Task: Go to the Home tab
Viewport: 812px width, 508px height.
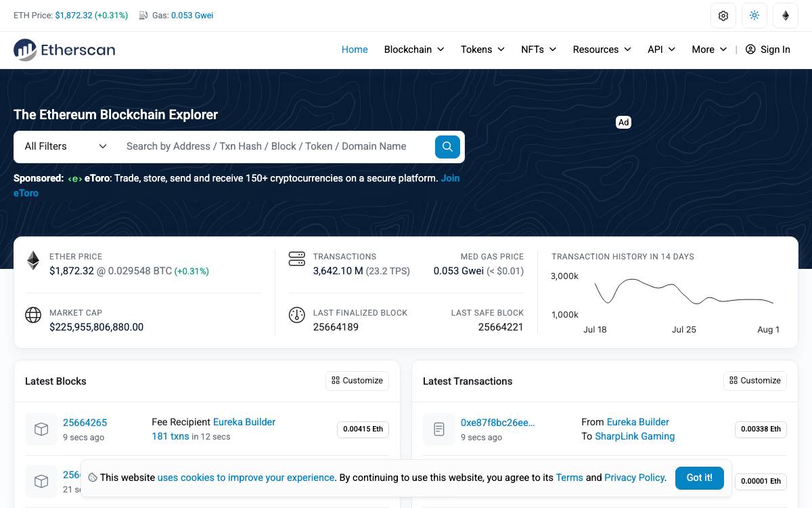Action: pyautogui.click(x=355, y=49)
